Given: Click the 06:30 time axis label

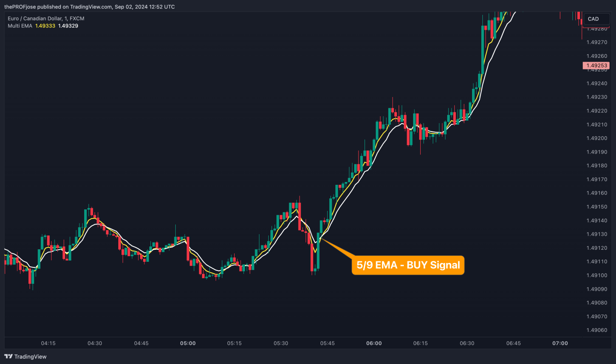Looking at the screenshot, I should (467, 343).
